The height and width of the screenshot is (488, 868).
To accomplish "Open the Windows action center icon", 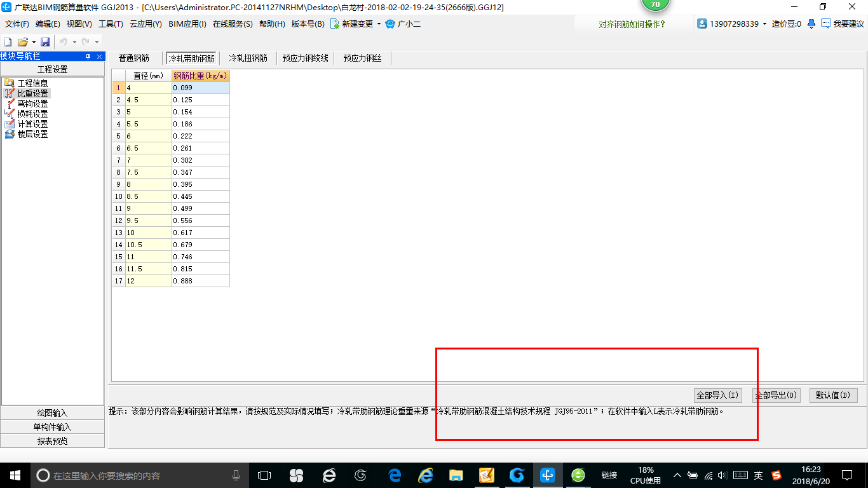I will click(x=847, y=475).
